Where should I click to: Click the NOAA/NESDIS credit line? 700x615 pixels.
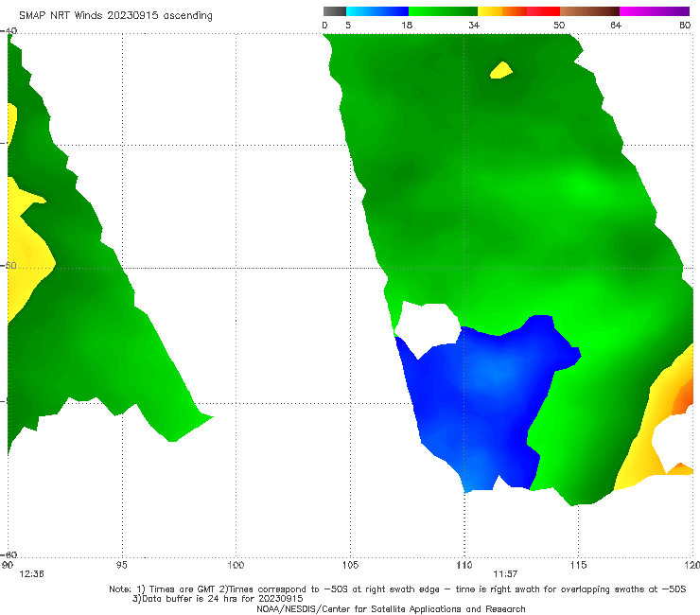pyautogui.click(x=391, y=608)
